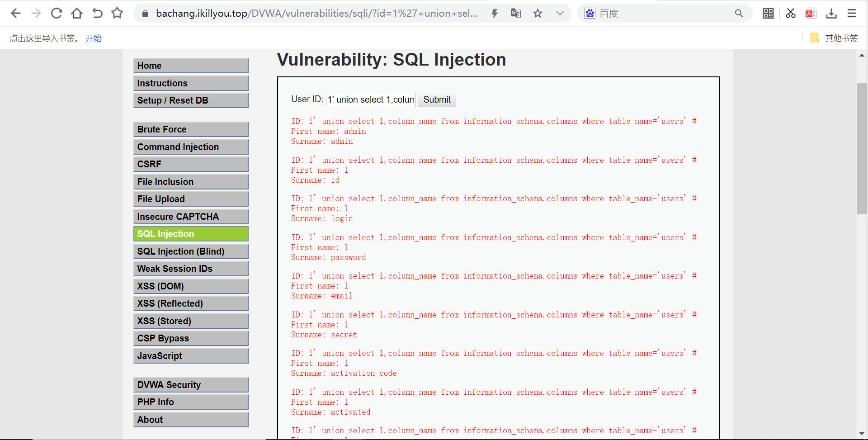This screenshot has height=440, width=868.
Task: Click the padlock site security icon
Action: click(x=145, y=14)
